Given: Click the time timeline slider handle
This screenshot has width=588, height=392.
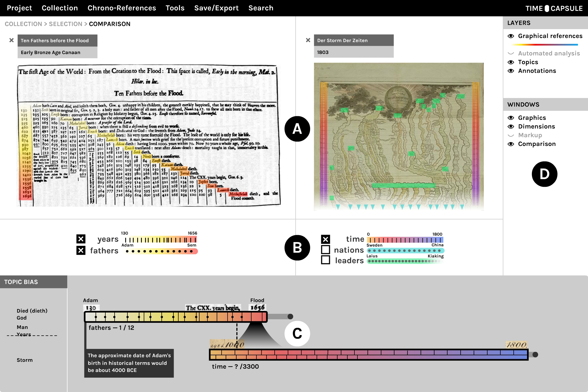Looking at the screenshot, I should [535, 354].
